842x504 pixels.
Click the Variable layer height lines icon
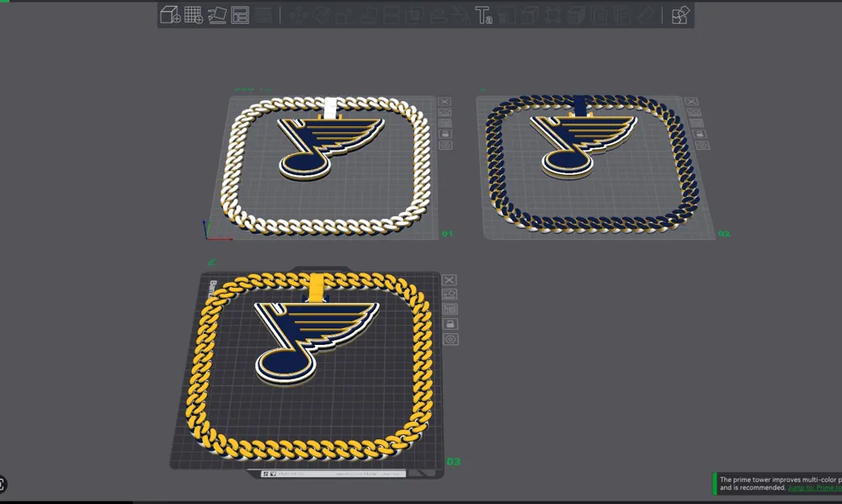[x=263, y=15]
